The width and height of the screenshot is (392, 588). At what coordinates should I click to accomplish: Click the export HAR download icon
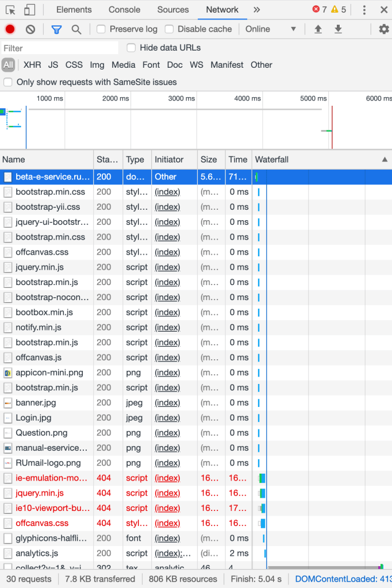point(339,29)
